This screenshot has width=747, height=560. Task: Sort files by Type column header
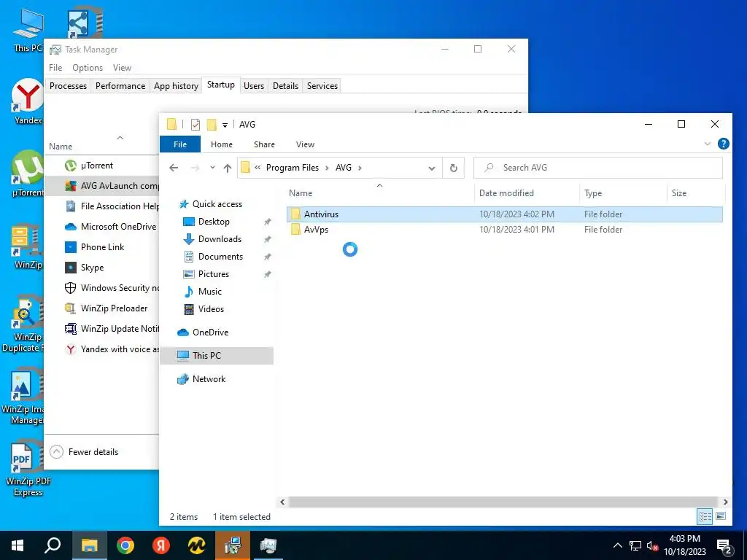click(623, 192)
